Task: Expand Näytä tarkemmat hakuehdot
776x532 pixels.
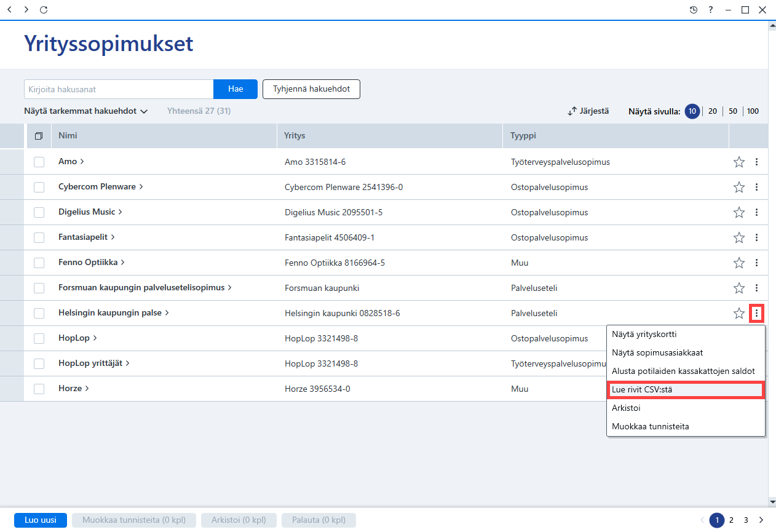Action: pyautogui.click(x=86, y=111)
